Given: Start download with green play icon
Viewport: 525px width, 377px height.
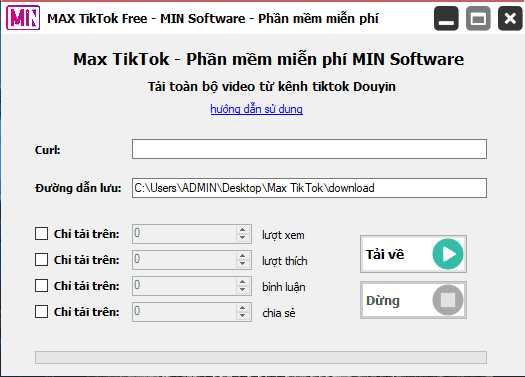Looking at the screenshot, I should click(448, 254).
